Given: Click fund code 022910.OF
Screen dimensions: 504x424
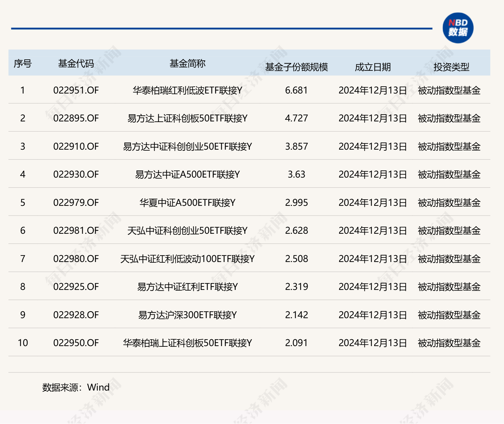Looking at the screenshot, I should click(x=76, y=146).
